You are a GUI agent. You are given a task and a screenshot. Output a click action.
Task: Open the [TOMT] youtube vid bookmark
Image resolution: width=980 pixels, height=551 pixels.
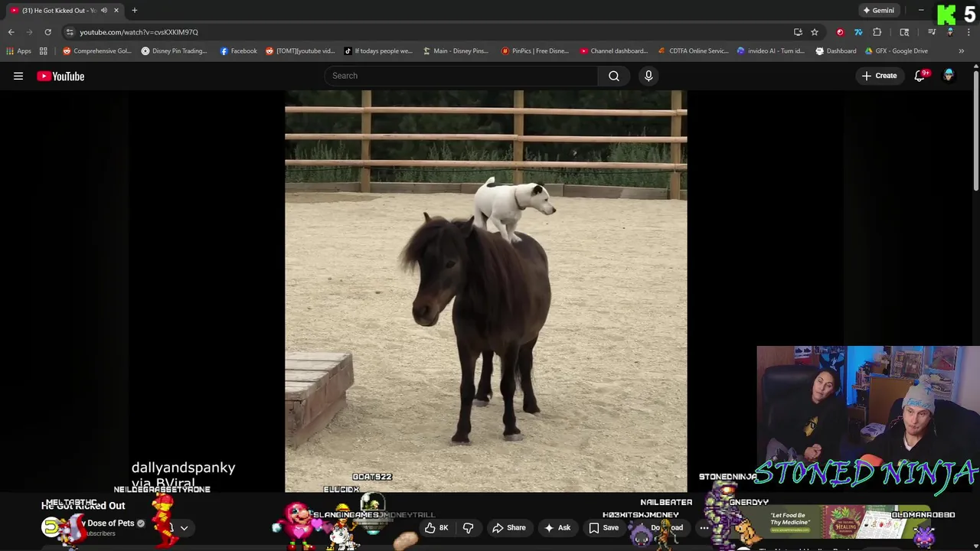click(300, 51)
